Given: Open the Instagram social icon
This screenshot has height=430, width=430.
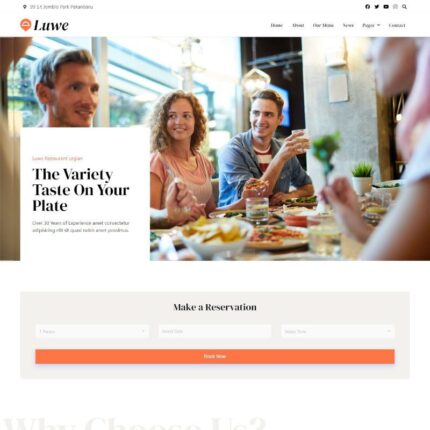Looking at the screenshot, I should (395, 7).
